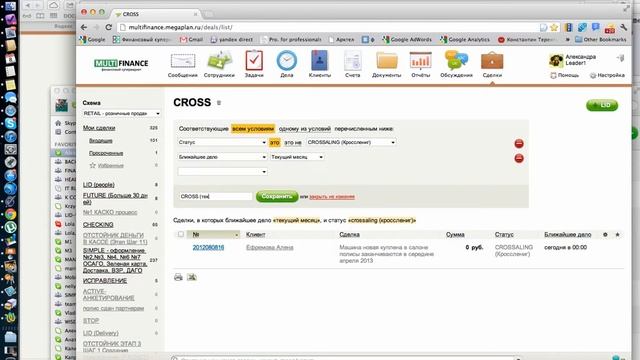640x360 pixels.
Task: Select the 'это' condition operator
Action: pyautogui.click(x=275, y=142)
